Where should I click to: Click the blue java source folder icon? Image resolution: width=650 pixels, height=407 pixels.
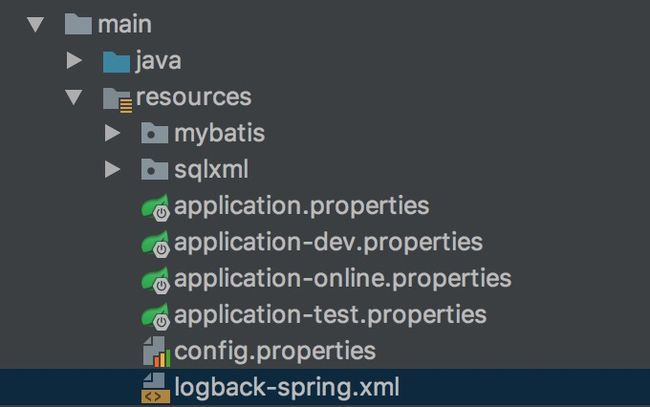[x=116, y=62]
